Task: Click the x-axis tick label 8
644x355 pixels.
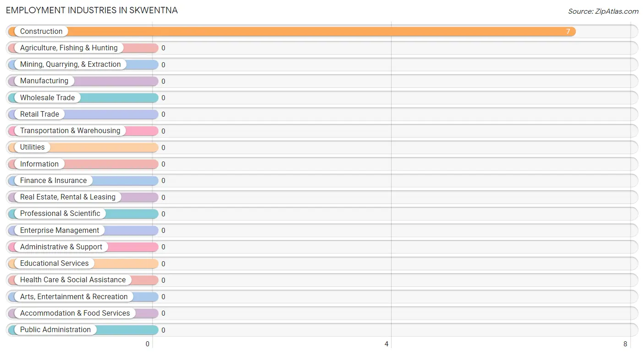Action: 625,344
